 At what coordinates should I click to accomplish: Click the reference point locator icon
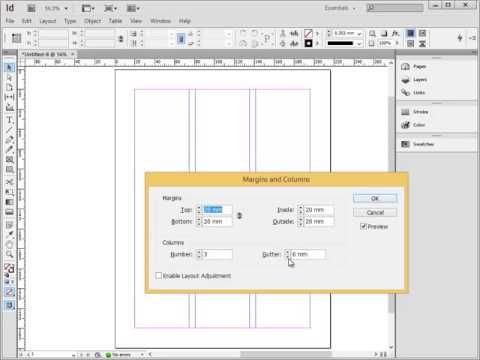pos(16,38)
